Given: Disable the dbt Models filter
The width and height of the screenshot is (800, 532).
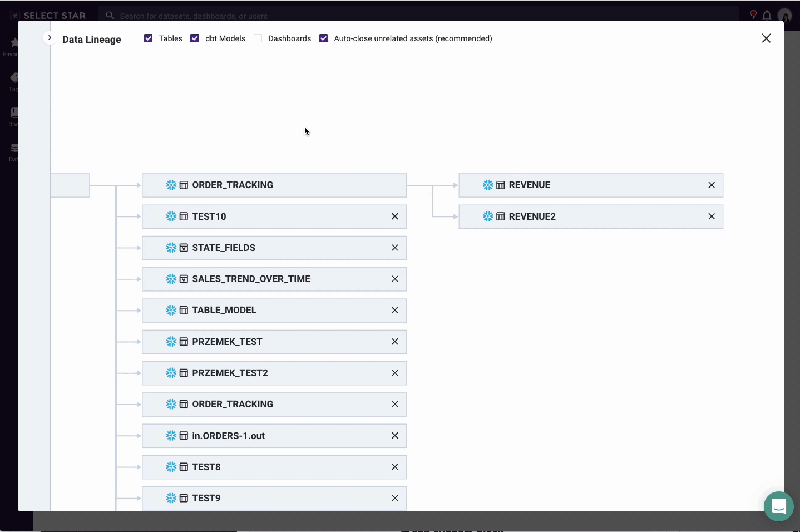Looking at the screenshot, I should click(x=195, y=38).
